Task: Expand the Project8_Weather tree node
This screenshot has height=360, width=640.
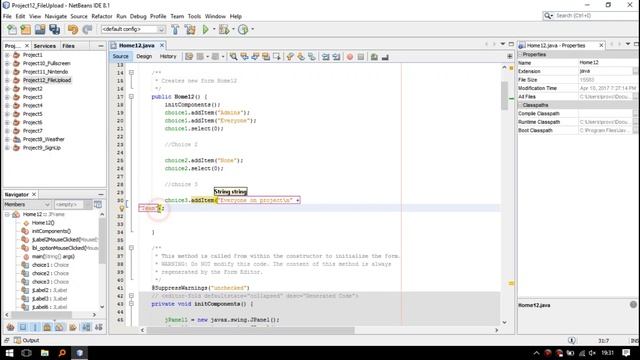Action: click(x=7, y=139)
